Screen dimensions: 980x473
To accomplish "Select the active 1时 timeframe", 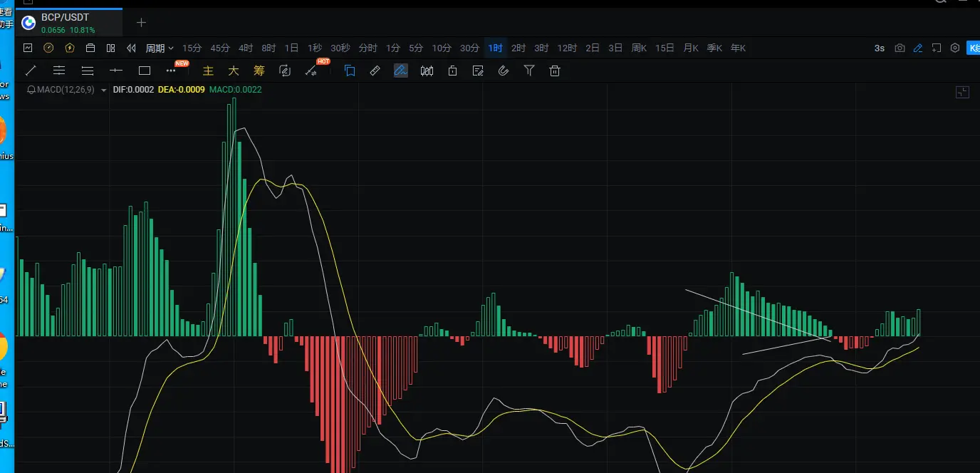I will tap(495, 48).
